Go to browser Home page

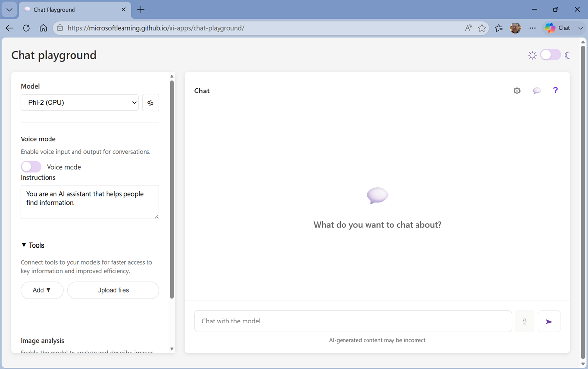[43, 28]
